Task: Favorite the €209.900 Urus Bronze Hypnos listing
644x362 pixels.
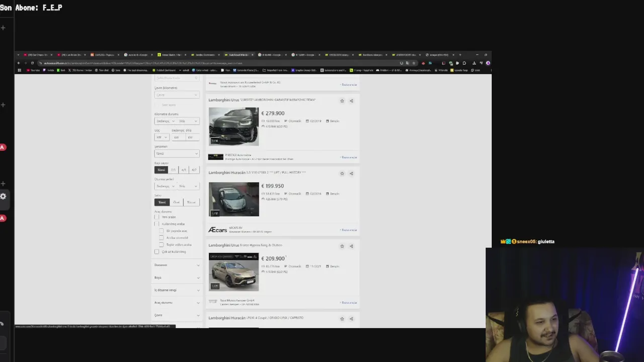Action: (342, 246)
